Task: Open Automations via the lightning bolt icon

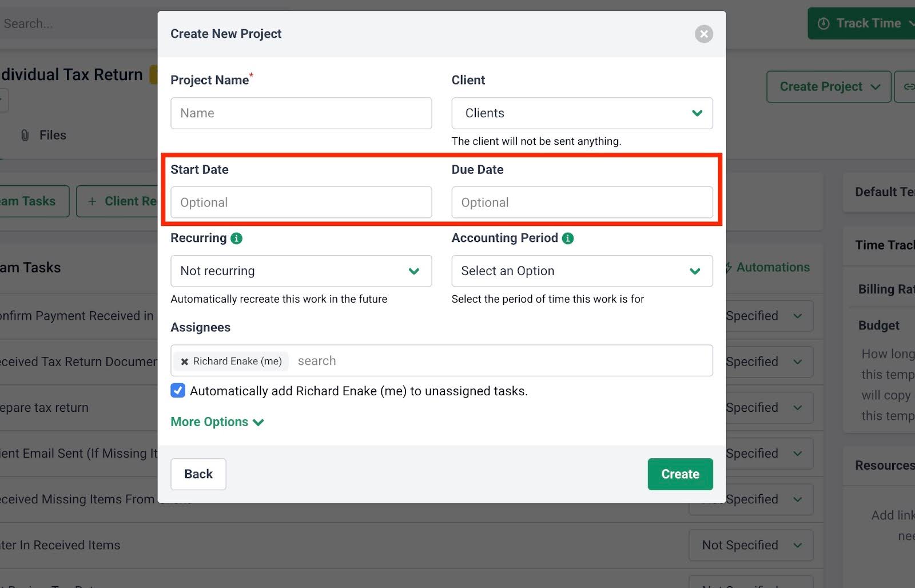Action: (728, 267)
